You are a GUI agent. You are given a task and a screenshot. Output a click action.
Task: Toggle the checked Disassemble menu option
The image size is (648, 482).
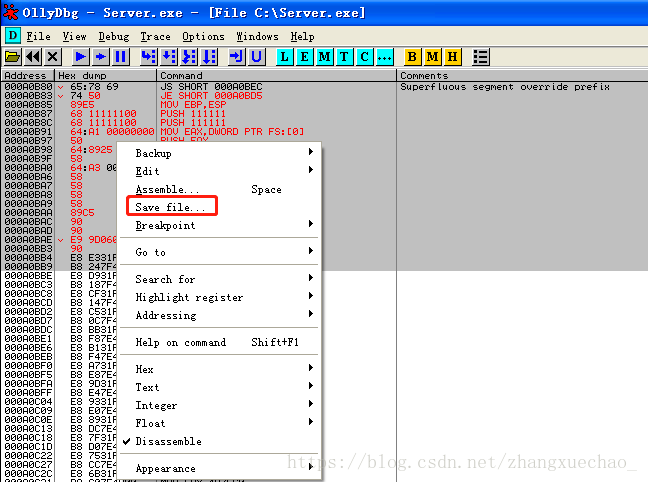[220, 441]
